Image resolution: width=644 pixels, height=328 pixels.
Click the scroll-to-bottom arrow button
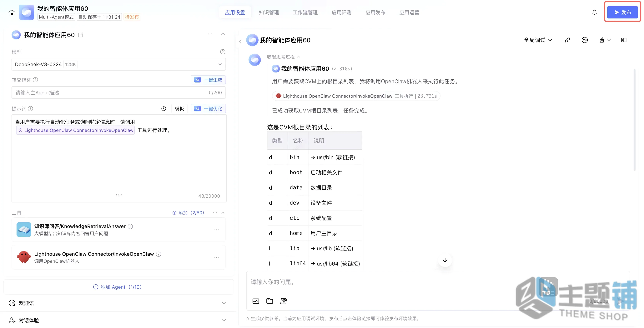pos(445,260)
